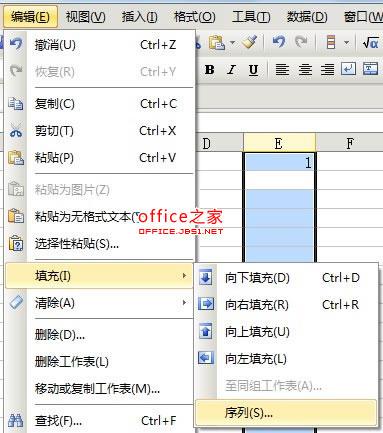
Task: Click the down-arrow icon beside 向下填充
Action: click(x=206, y=277)
